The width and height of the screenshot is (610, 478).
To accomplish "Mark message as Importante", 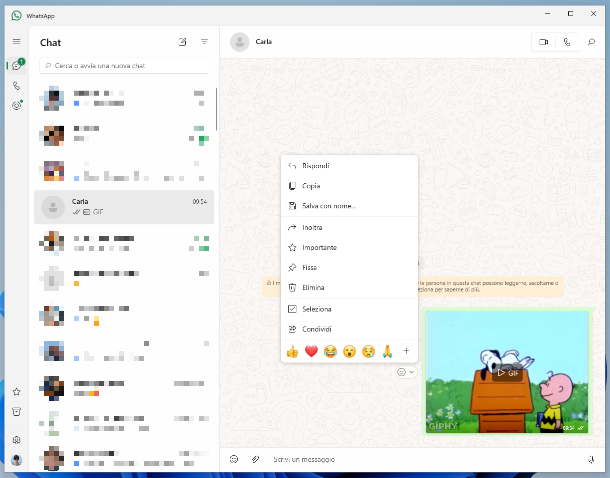I will (x=349, y=247).
